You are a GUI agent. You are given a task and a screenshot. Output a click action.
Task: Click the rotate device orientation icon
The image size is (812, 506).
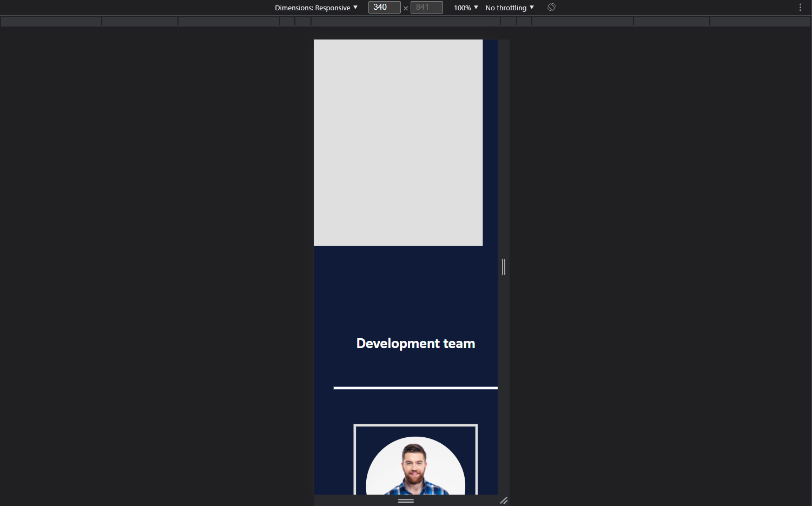pos(551,7)
